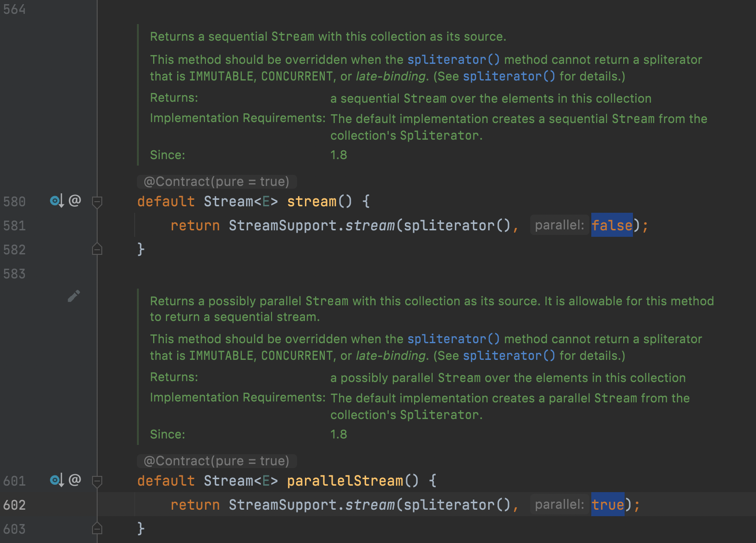Click line number 581 in the gutter
The width and height of the screenshot is (756, 543).
tap(14, 226)
